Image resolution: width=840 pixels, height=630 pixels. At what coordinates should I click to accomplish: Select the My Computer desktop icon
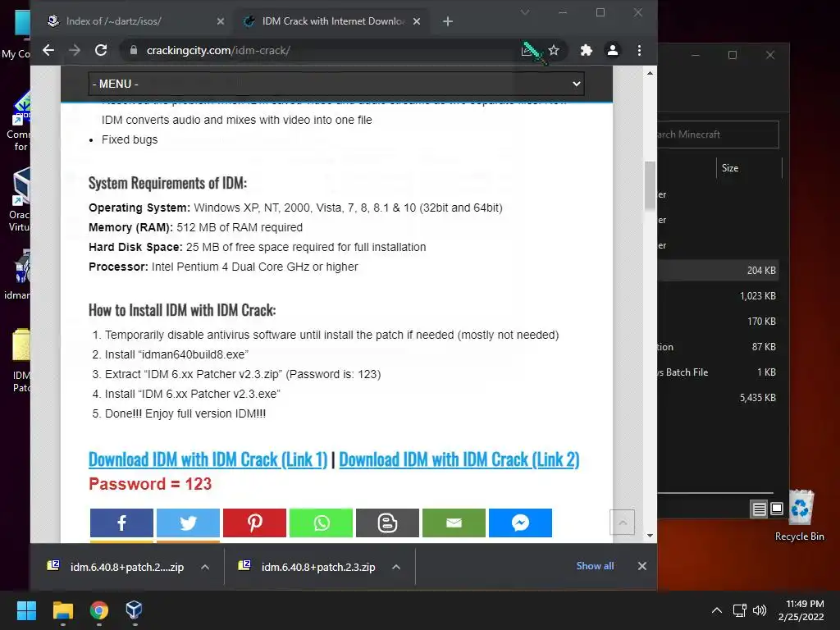click(x=16, y=33)
